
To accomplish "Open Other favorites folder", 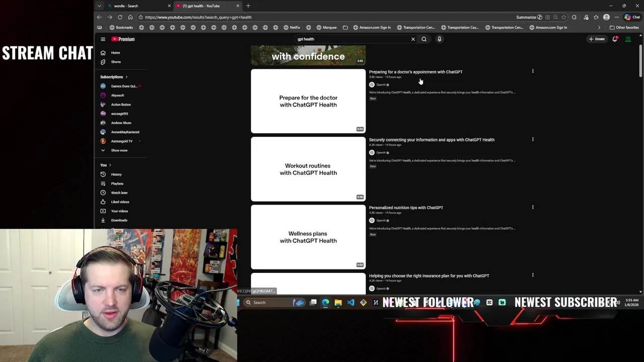I will [x=624, y=28].
